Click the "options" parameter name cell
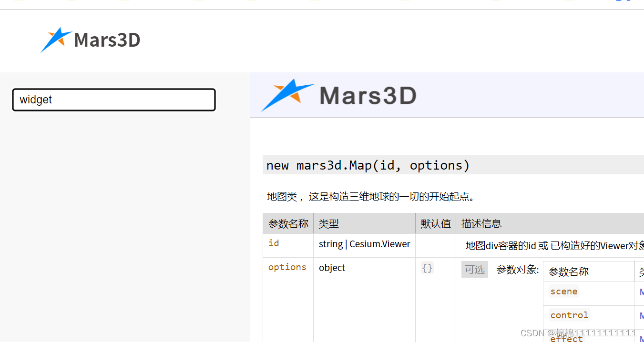The height and width of the screenshot is (342, 644). 287,267
